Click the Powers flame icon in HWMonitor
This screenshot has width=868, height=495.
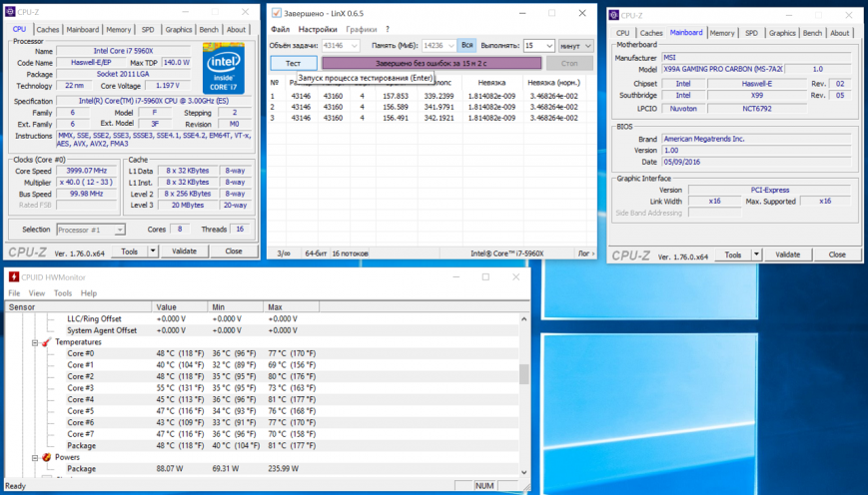(47, 457)
